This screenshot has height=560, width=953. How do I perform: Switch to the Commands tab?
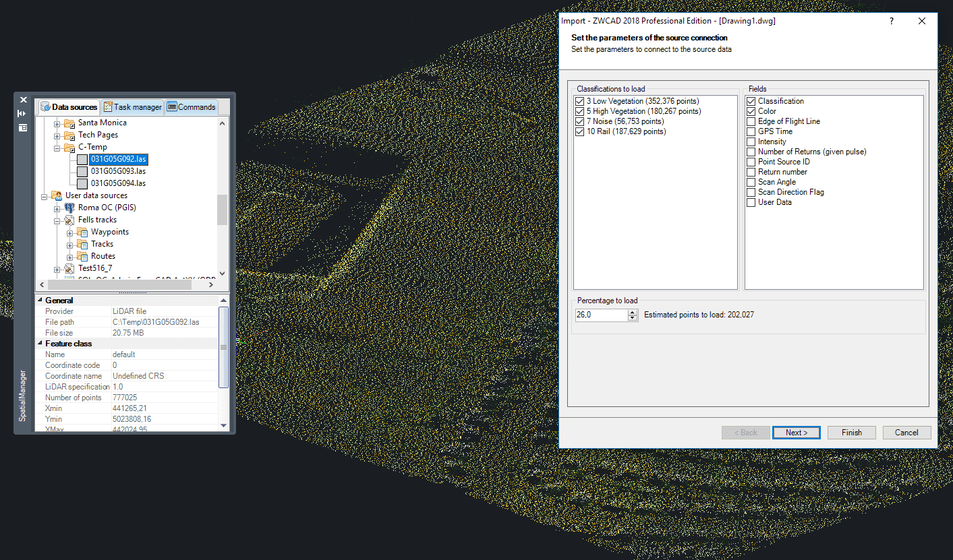192,107
